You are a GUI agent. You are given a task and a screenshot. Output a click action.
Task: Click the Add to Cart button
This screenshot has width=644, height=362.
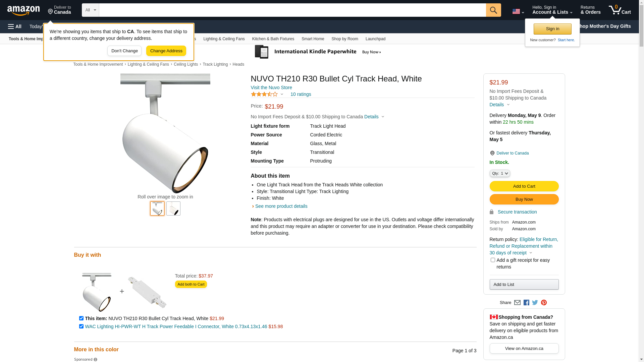(524, 186)
